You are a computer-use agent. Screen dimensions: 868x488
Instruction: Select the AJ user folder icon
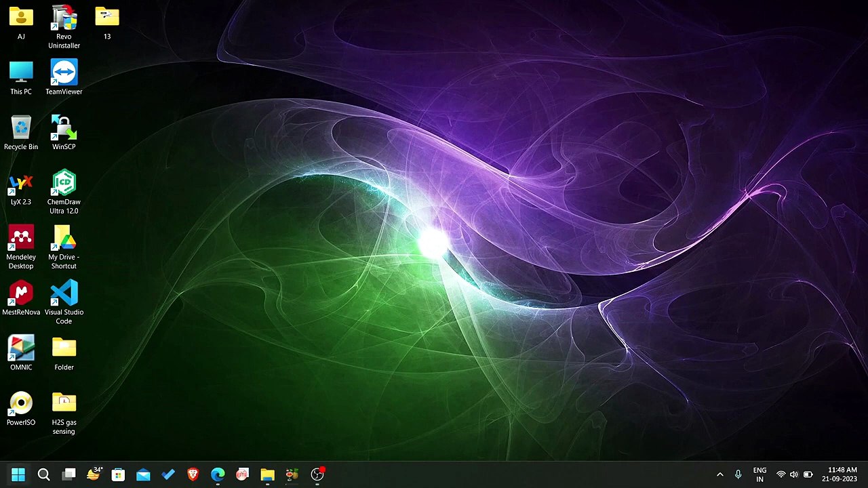(21, 22)
